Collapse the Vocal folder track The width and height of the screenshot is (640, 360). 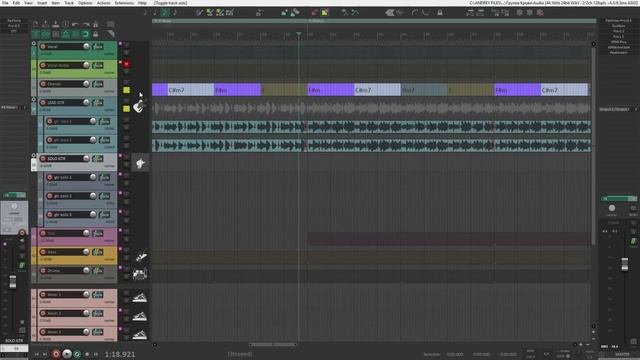34,43
